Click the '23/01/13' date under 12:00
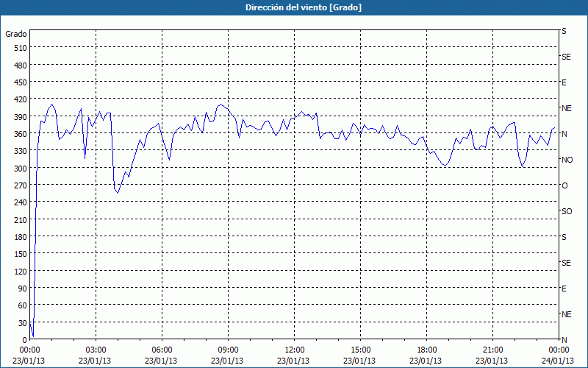588x368 pixels. point(293,361)
